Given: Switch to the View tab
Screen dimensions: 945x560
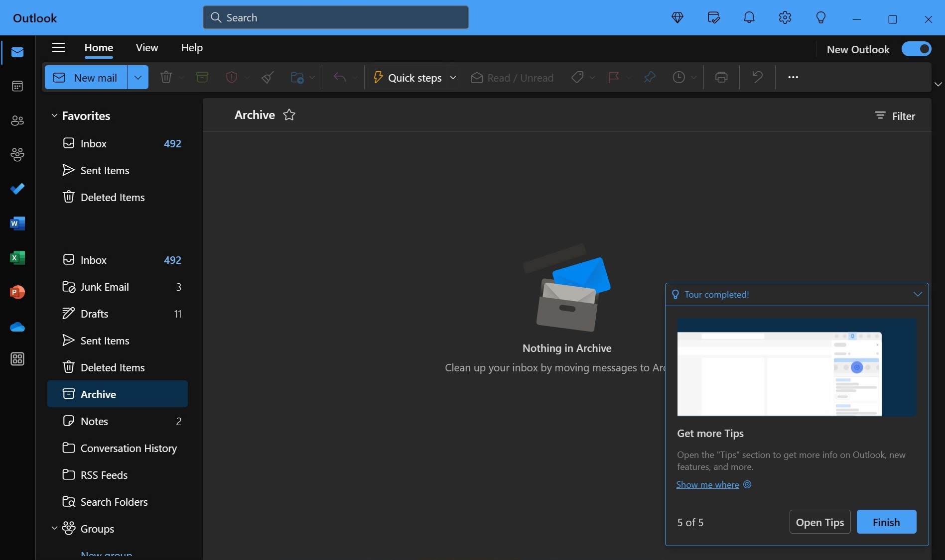Looking at the screenshot, I should 146,48.
